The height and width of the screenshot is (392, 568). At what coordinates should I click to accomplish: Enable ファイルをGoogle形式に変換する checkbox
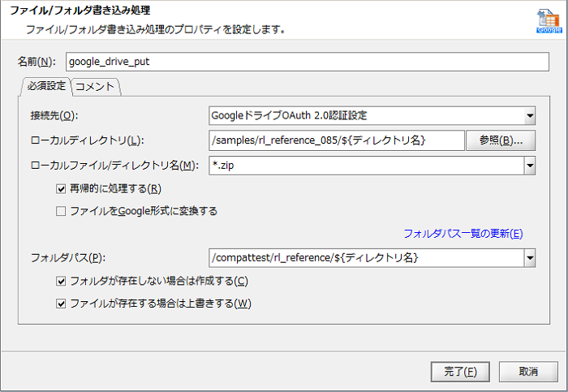point(62,211)
